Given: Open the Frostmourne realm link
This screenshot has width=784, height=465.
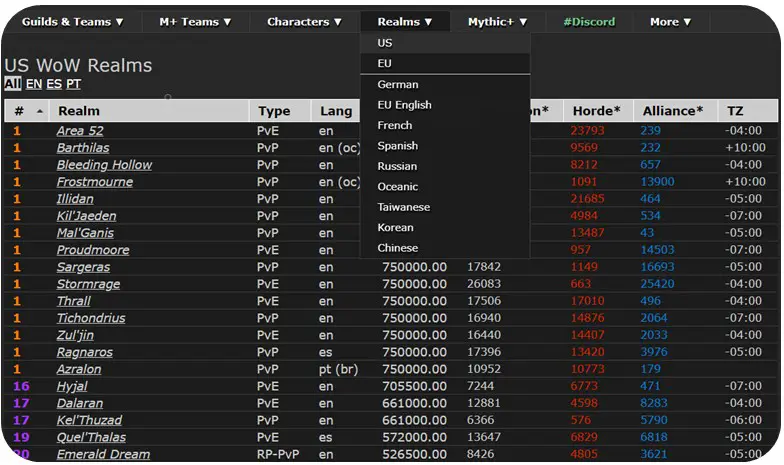Looking at the screenshot, I should click(x=95, y=182).
